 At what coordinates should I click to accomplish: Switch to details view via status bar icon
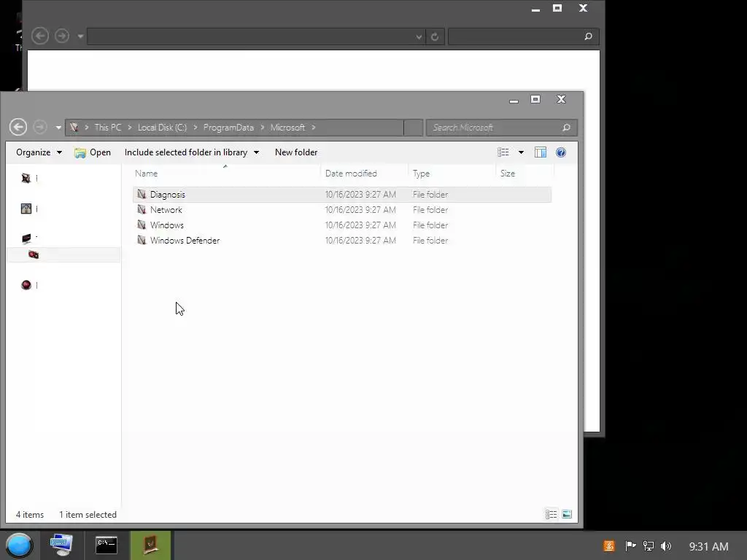coord(551,514)
